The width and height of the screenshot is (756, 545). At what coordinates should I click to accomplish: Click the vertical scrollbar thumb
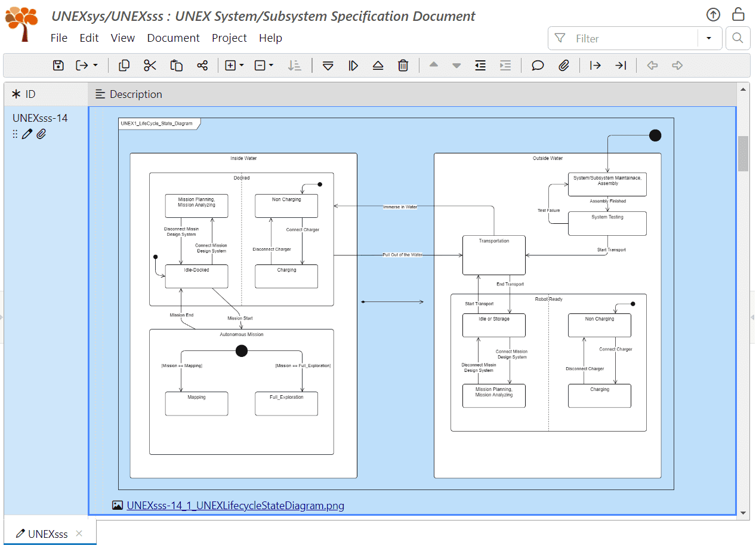743,153
